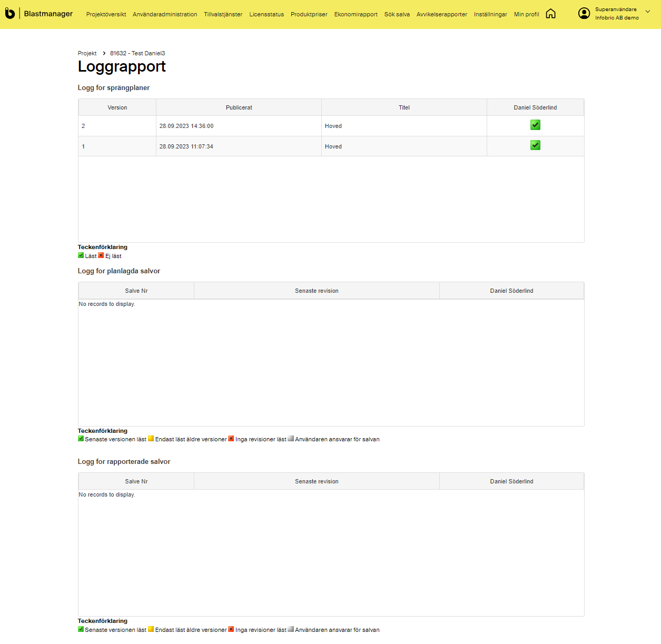Click grey Användaren ansvarar icon under planlagda salvor

click(291, 439)
